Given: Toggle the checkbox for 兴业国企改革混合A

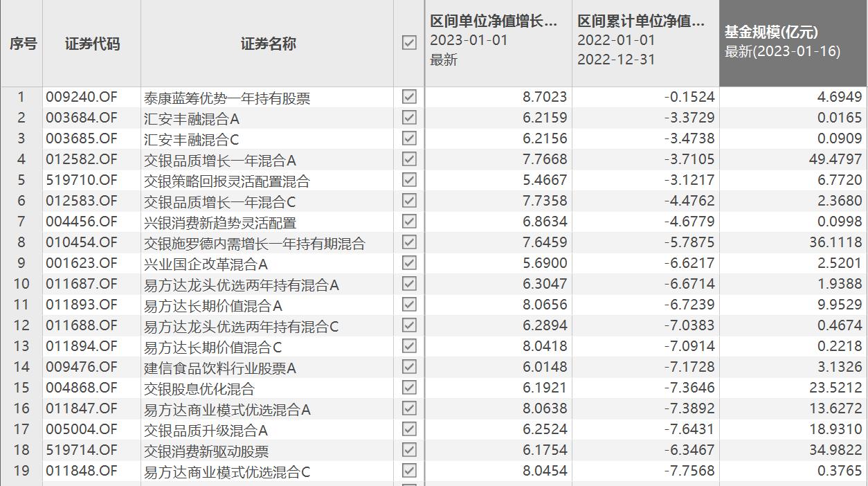Looking at the screenshot, I should click(409, 263).
